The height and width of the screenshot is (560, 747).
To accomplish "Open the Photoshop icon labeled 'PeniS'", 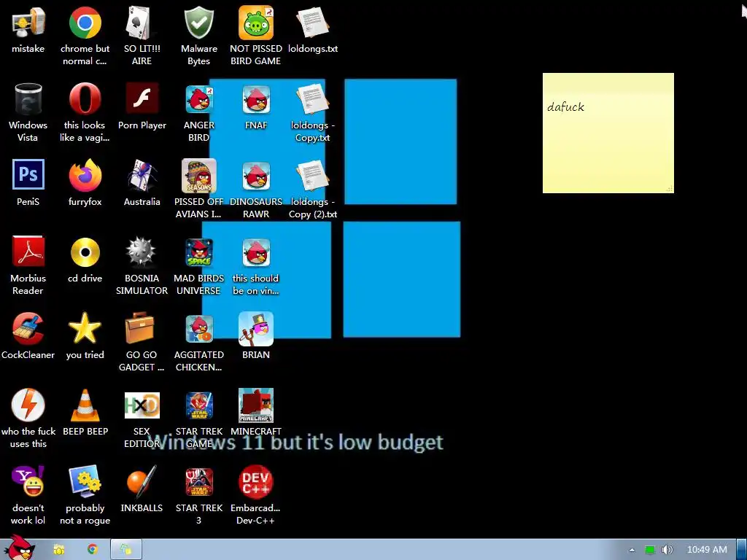I will click(x=28, y=174).
